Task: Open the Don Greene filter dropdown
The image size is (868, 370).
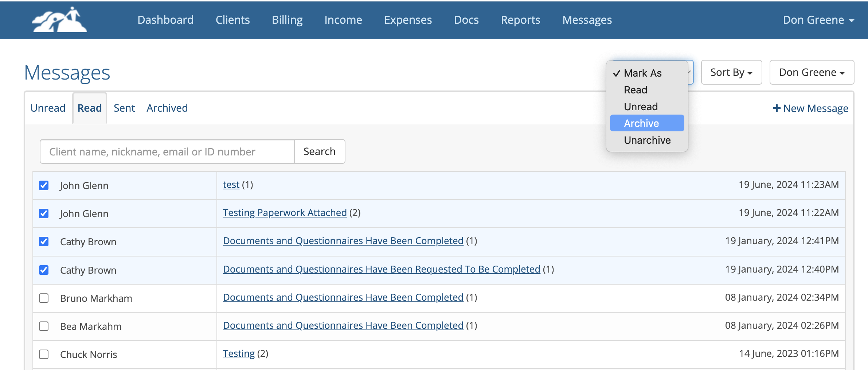Action: click(812, 72)
